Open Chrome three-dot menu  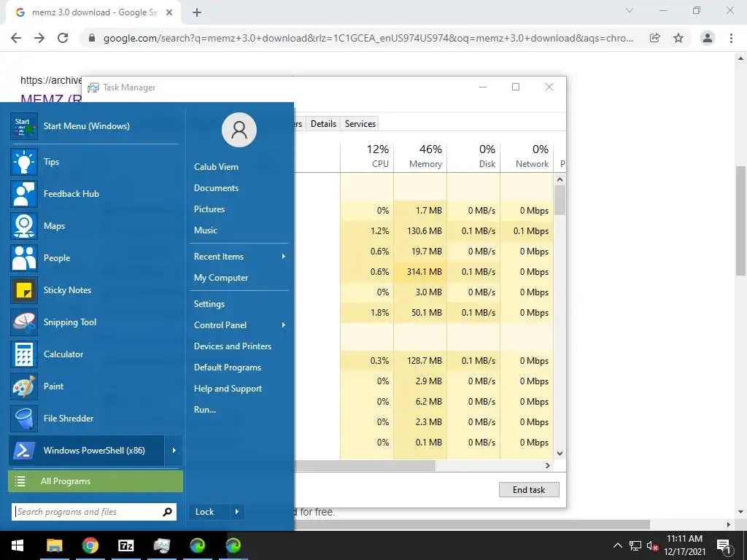pyautogui.click(x=731, y=38)
